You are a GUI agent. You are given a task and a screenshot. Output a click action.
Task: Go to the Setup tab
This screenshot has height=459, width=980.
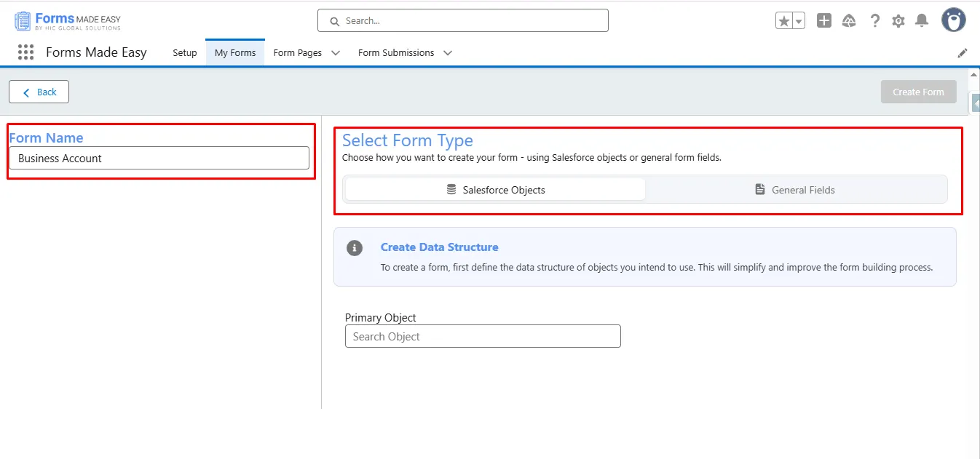185,53
